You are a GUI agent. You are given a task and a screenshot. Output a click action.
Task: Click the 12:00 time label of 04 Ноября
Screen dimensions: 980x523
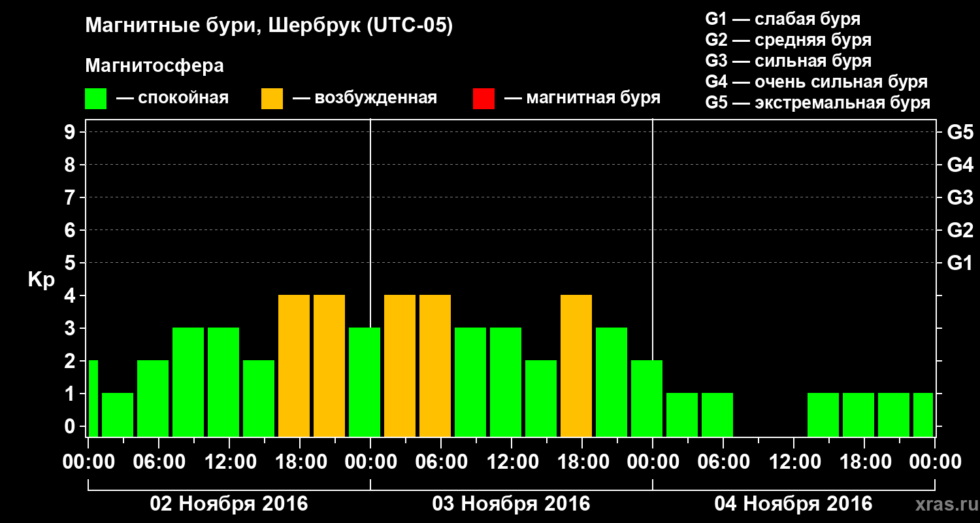[794, 462]
